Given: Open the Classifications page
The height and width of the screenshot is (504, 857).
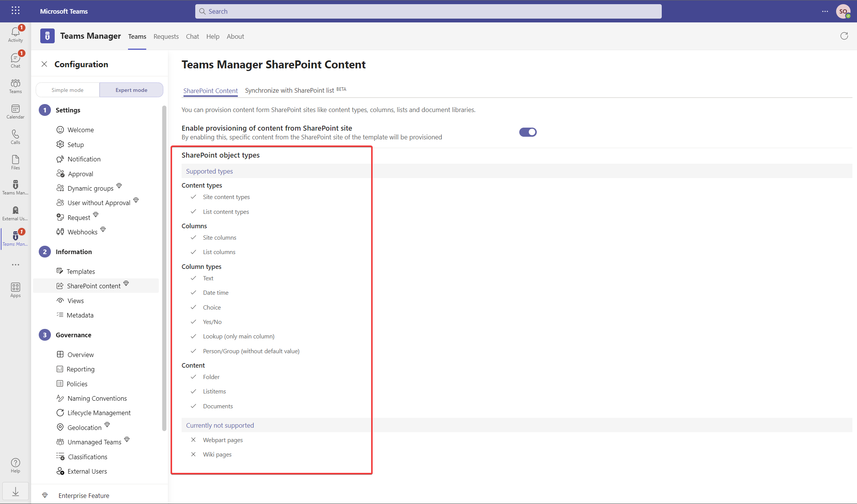Looking at the screenshot, I should coord(82,457).
